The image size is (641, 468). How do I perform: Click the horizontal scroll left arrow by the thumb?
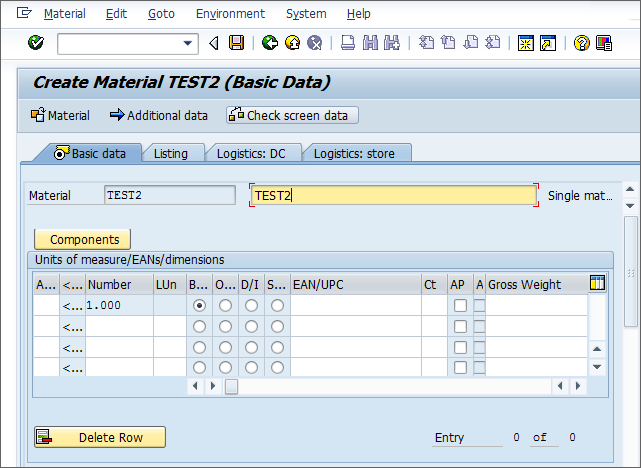[x=195, y=386]
